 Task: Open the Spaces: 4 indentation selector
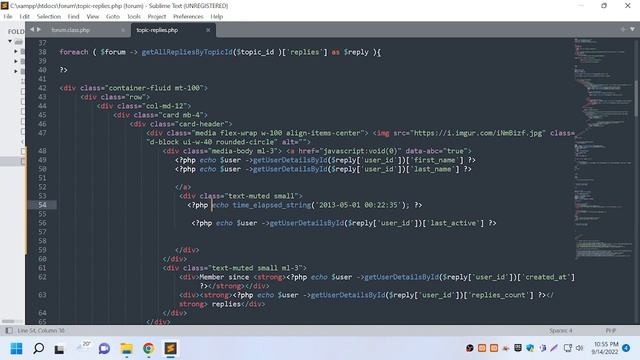pos(561,331)
